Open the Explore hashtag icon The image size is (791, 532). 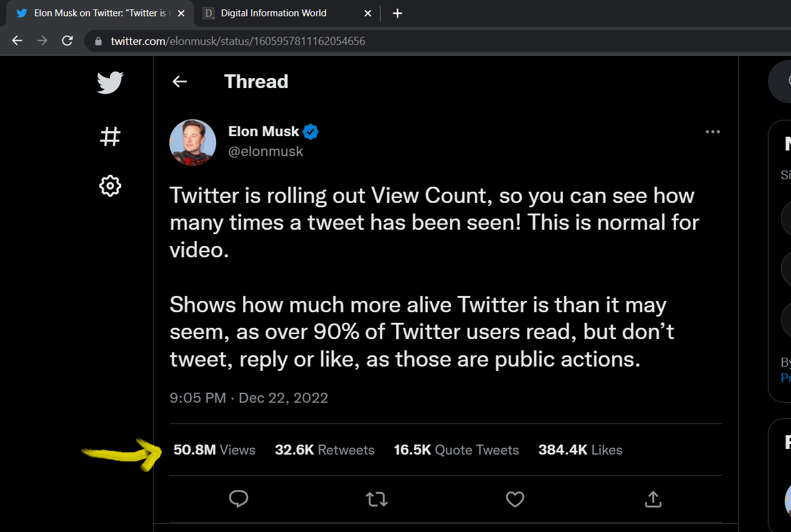click(x=110, y=136)
